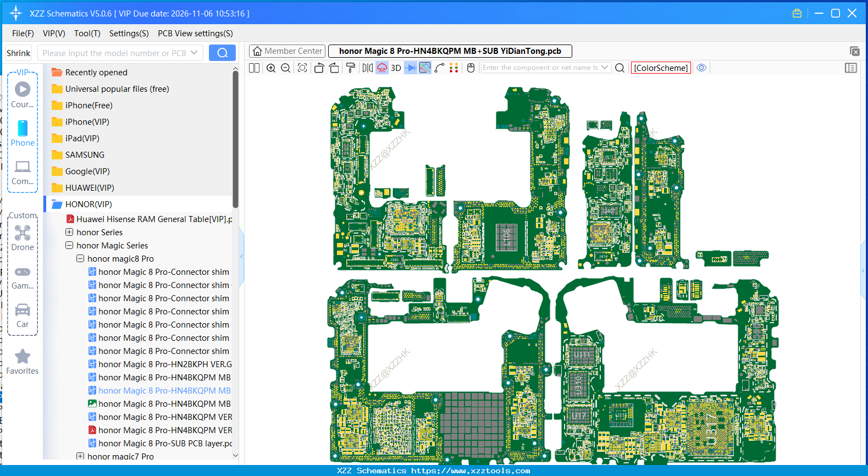Viewport: 868px width, 476px height.
Task: Toggle the eye visibility icon
Action: tap(701, 68)
